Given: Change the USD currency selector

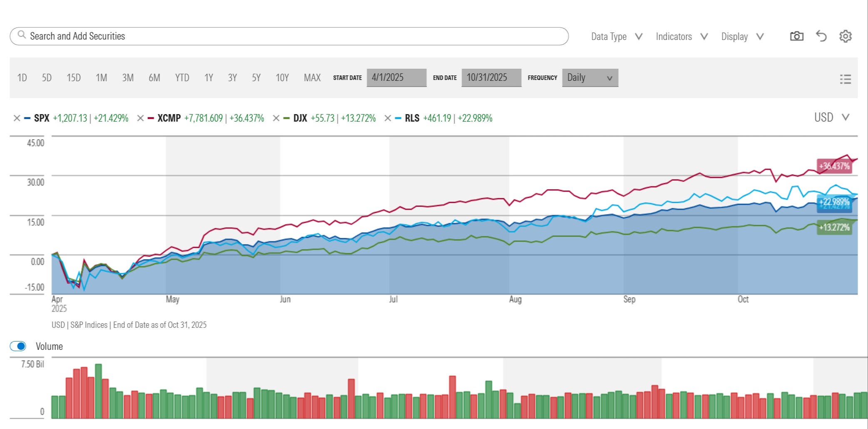Looking at the screenshot, I should (x=831, y=117).
